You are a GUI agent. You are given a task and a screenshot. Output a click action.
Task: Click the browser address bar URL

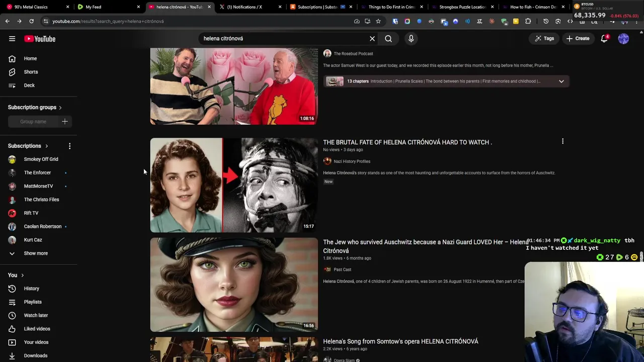[108, 21]
